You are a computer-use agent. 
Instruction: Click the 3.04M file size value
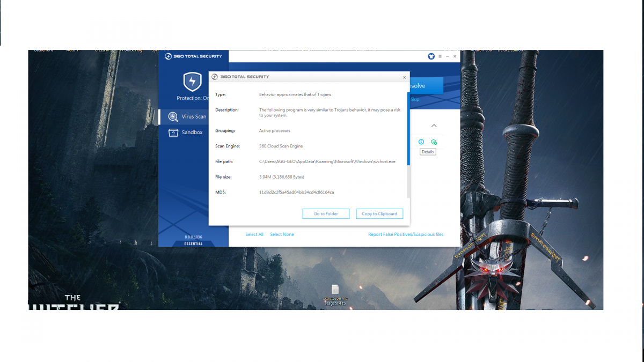[282, 176]
